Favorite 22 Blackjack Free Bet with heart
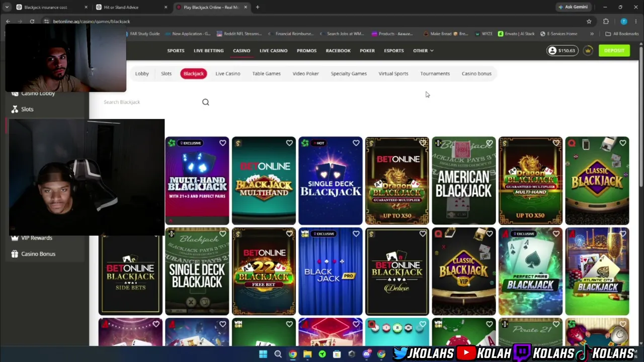644x362 pixels. coord(289,234)
